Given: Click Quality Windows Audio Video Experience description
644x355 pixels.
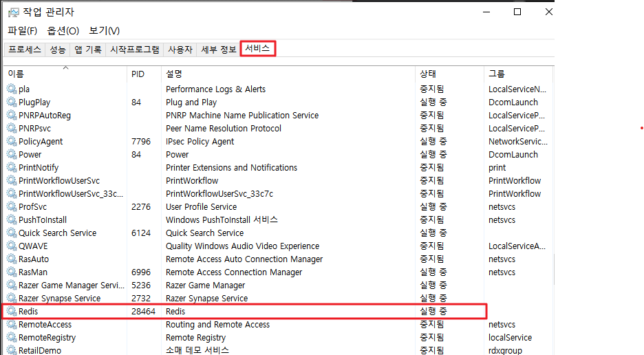Looking at the screenshot, I should pos(242,246).
